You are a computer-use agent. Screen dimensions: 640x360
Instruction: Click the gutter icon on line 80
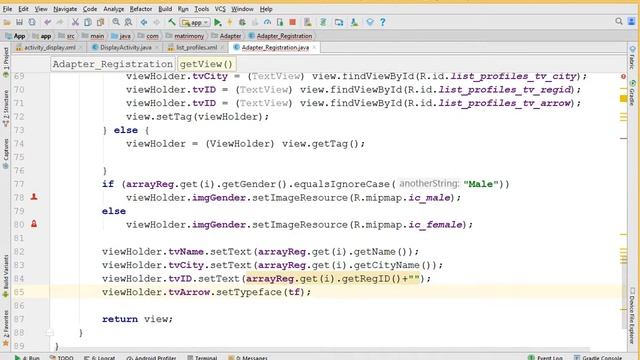pos(34,224)
